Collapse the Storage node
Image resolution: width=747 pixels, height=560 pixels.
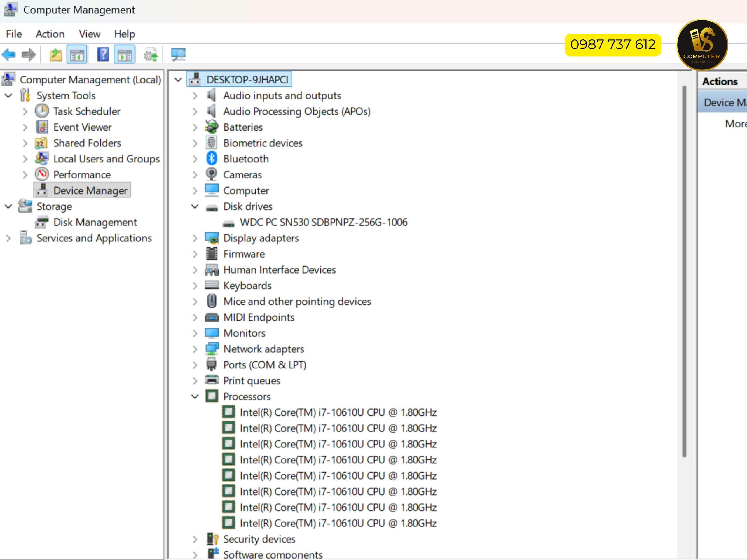[8, 206]
